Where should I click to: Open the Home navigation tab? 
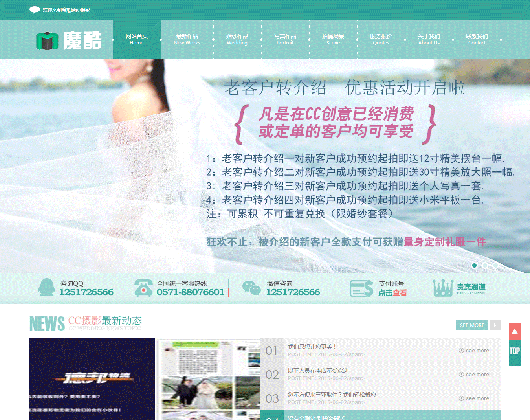pos(137,39)
